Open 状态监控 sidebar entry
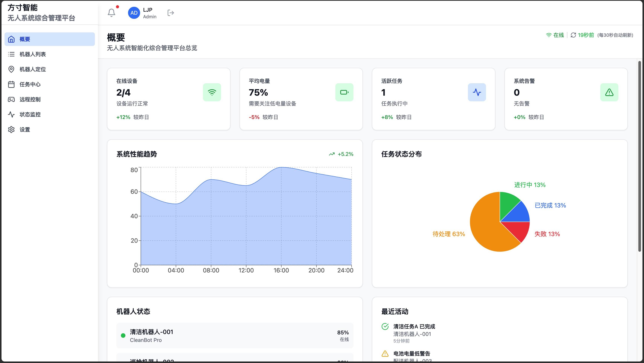The image size is (644, 363). pyautogui.click(x=30, y=114)
